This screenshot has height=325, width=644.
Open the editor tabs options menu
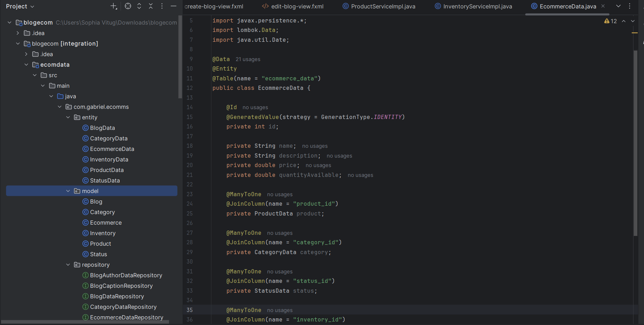click(x=630, y=6)
